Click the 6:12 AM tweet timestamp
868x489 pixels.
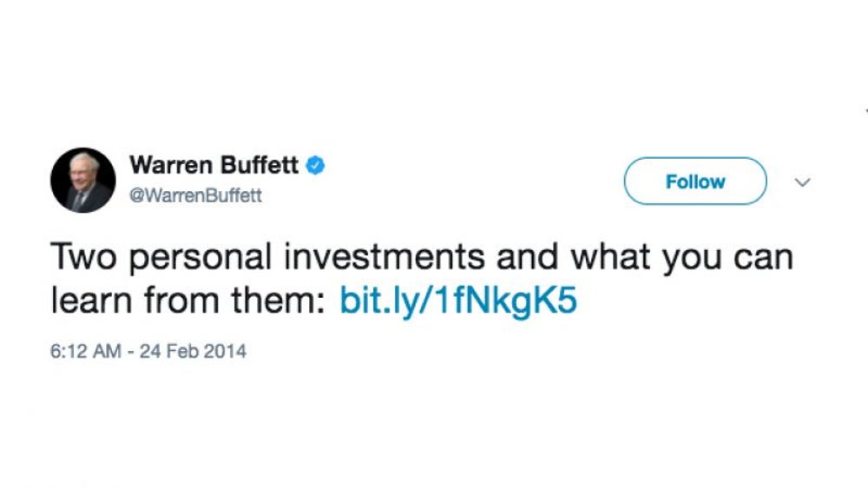[x=86, y=351]
